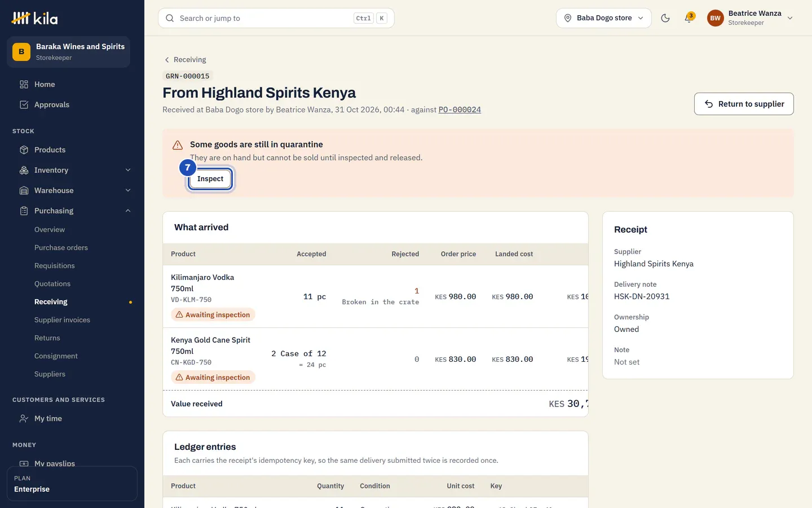
Task: Open Supplier invoices section
Action: pyautogui.click(x=62, y=320)
